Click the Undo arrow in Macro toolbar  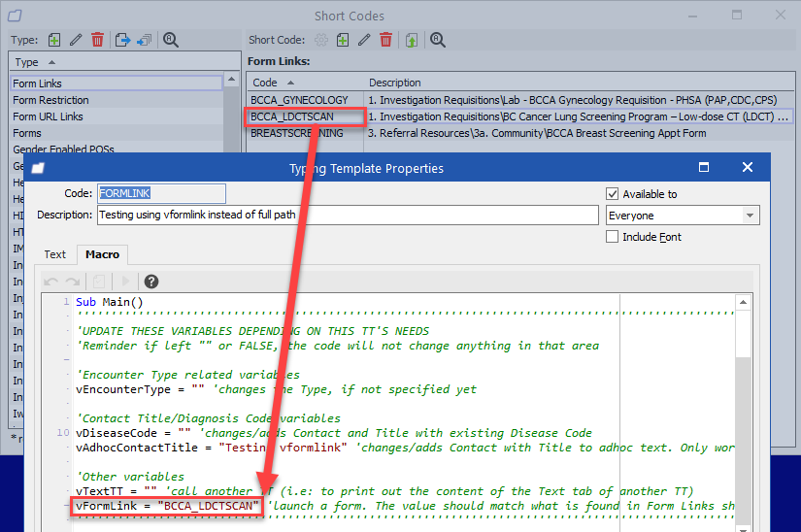coord(51,282)
